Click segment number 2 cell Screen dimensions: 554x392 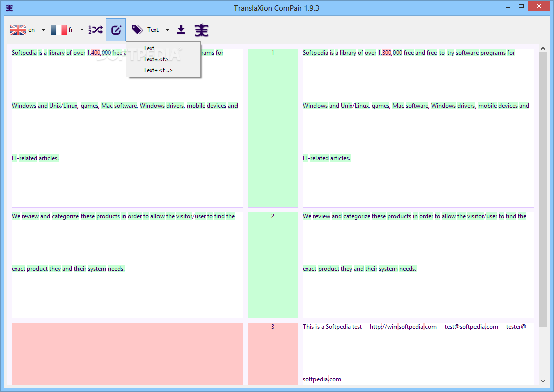pyautogui.click(x=272, y=265)
